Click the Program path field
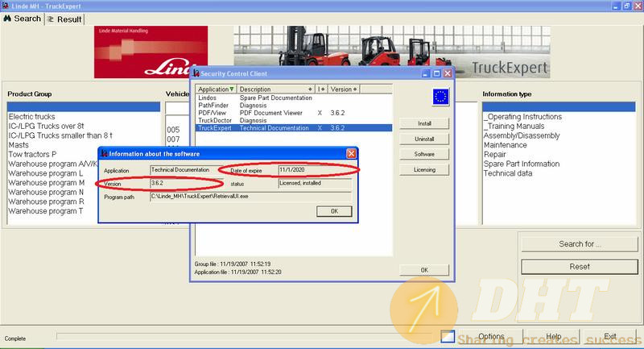The width and height of the screenshot is (644, 349). pyautogui.click(x=251, y=197)
